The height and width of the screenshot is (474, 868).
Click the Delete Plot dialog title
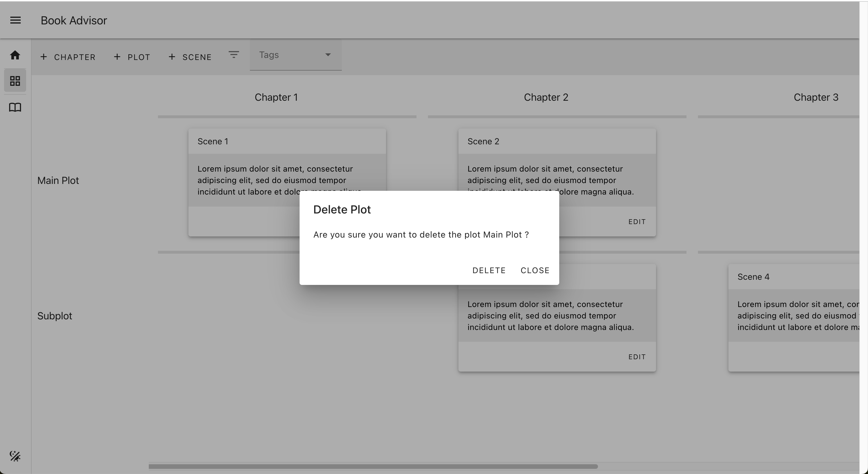pos(342,209)
